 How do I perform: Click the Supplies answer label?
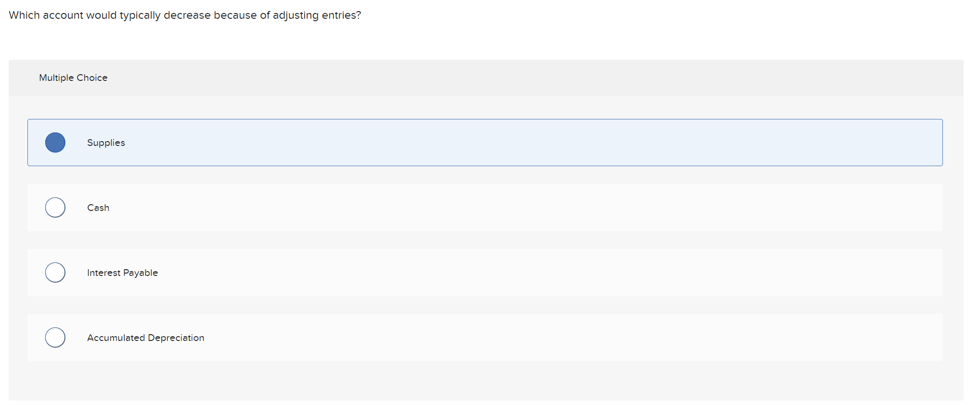pos(105,143)
